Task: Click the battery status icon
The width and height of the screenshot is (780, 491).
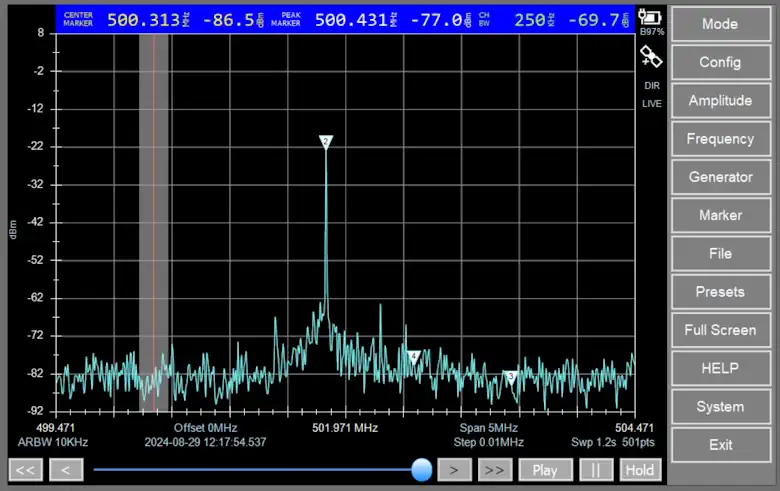Action: coord(651,17)
